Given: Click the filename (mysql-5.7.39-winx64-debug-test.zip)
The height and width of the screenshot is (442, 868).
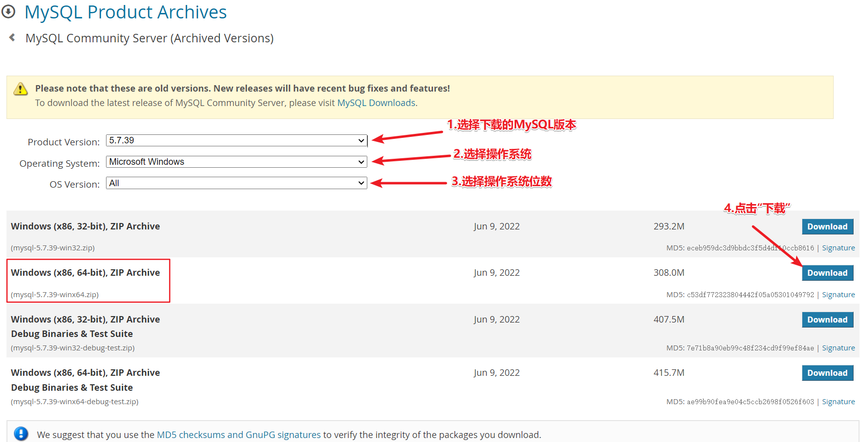Looking at the screenshot, I should point(75,402).
